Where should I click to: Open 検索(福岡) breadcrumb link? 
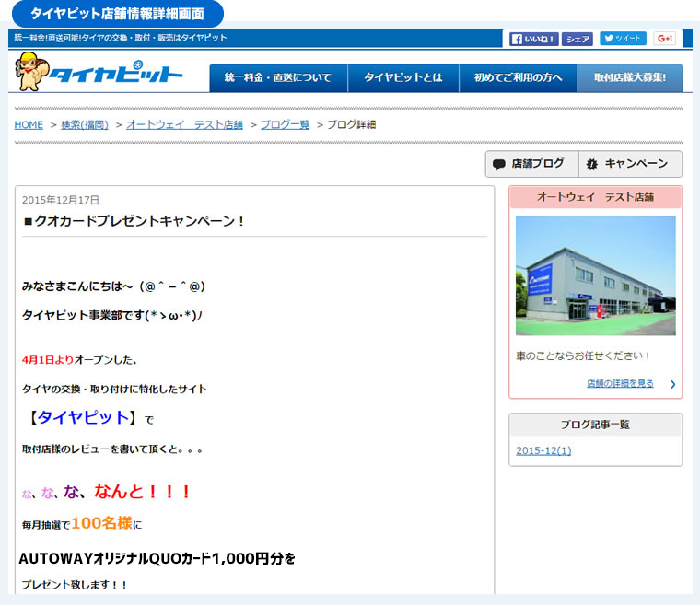click(x=85, y=125)
